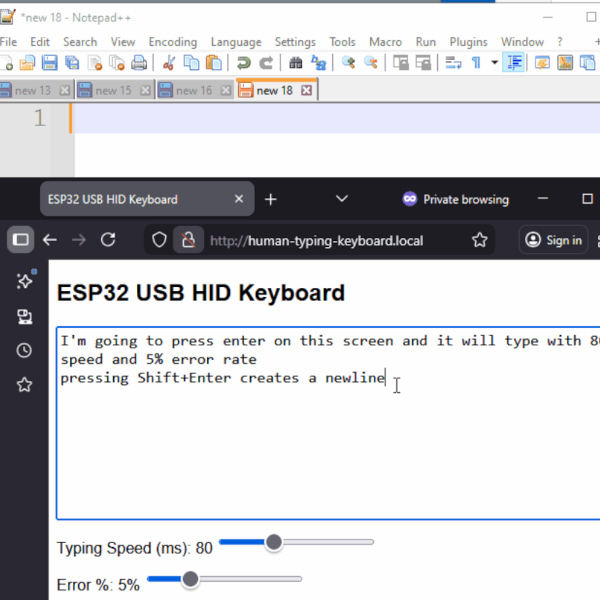The width and height of the screenshot is (600, 600).
Task: Bookmark this page with the star icon
Action: [480, 240]
